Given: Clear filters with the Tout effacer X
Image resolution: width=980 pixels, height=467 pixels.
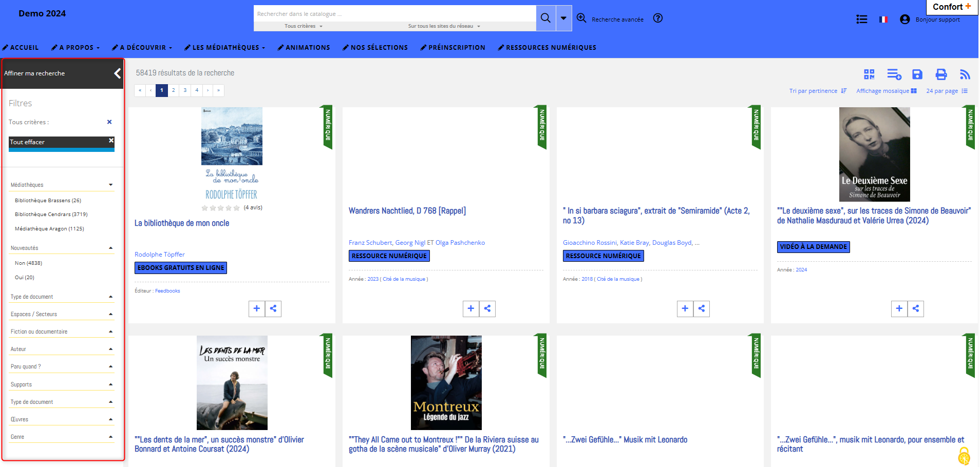Looking at the screenshot, I should (111, 141).
